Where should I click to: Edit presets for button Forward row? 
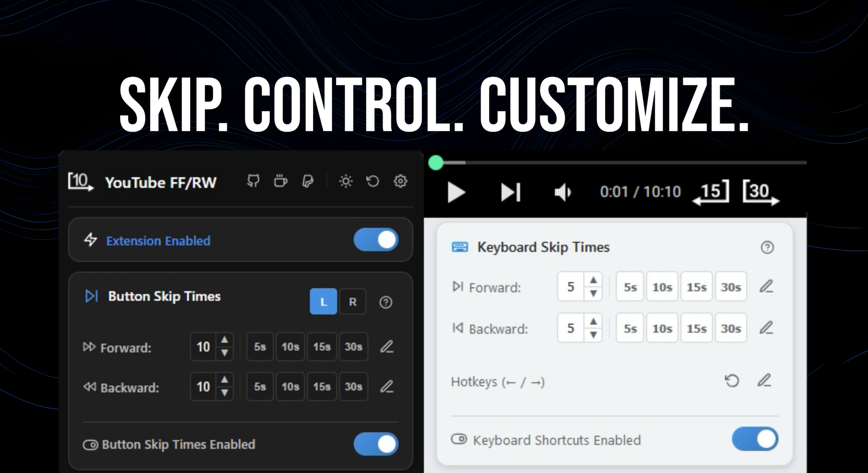(x=387, y=347)
